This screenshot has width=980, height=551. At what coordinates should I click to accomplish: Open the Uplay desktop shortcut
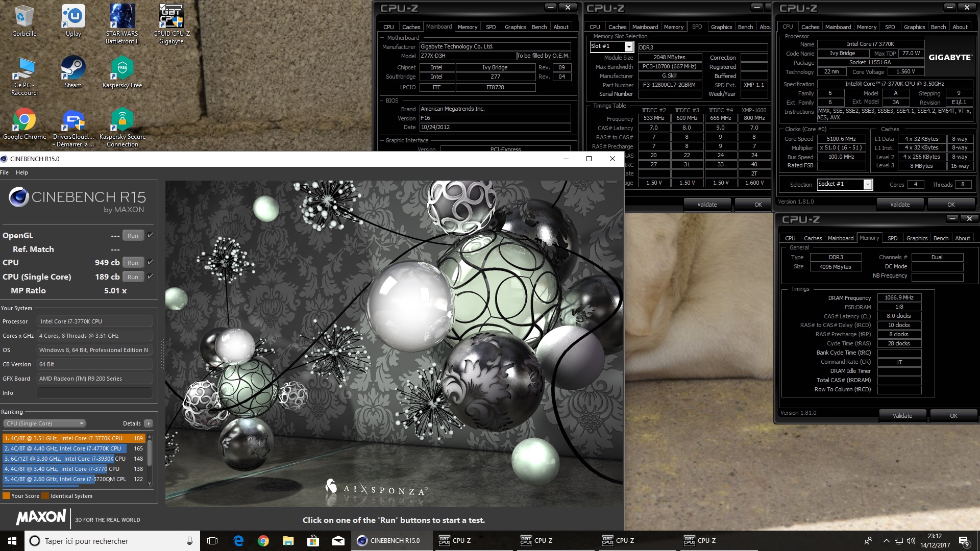(73, 21)
